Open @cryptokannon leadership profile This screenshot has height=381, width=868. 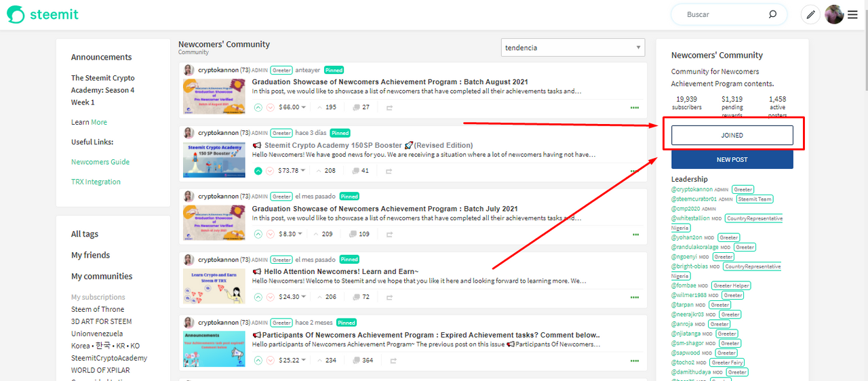[x=692, y=190]
